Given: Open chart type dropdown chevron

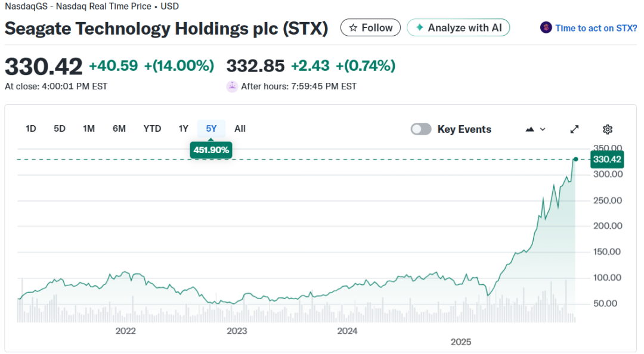Looking at the screenshot, I should pos(543,129).
